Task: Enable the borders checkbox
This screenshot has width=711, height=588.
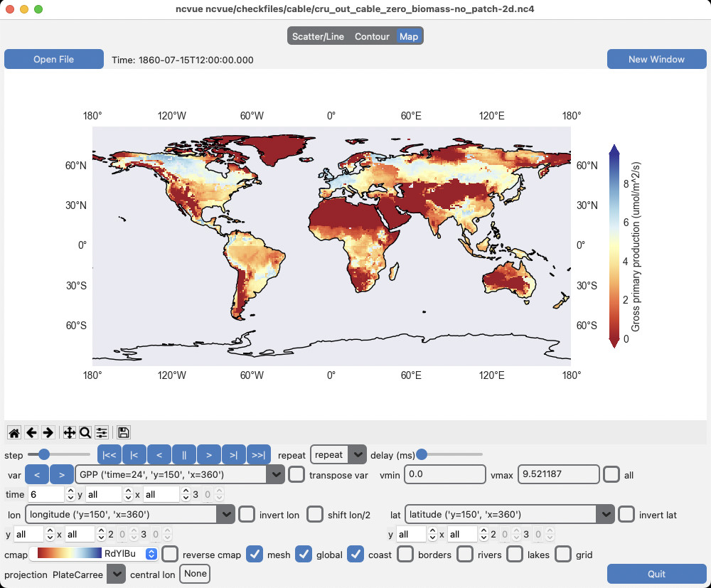Action: 405,554
